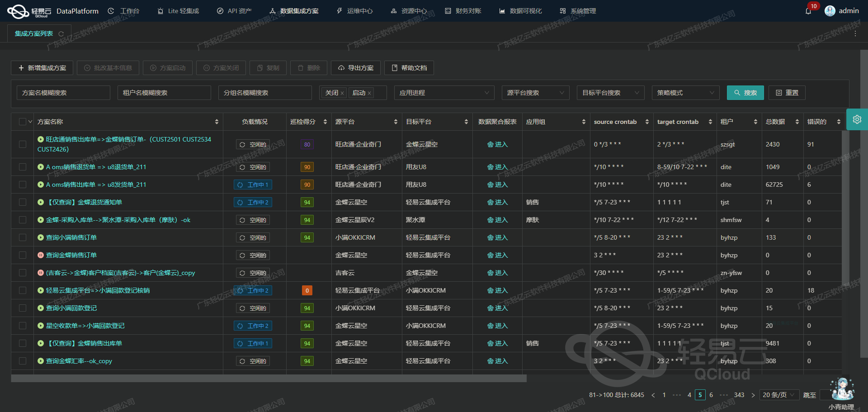Viewport: 868px width, 412px height.
Task: Open the 20 条/页 page size dropdown
Action: pos(779,395)
